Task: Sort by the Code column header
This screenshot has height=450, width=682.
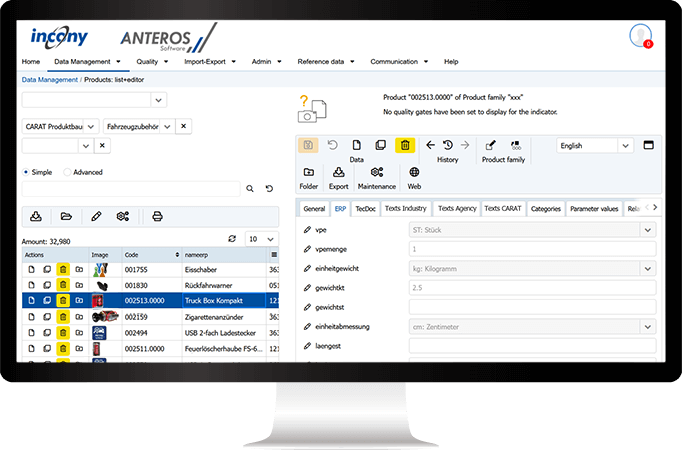Action: pyautogui.click(x=152, y=255)
